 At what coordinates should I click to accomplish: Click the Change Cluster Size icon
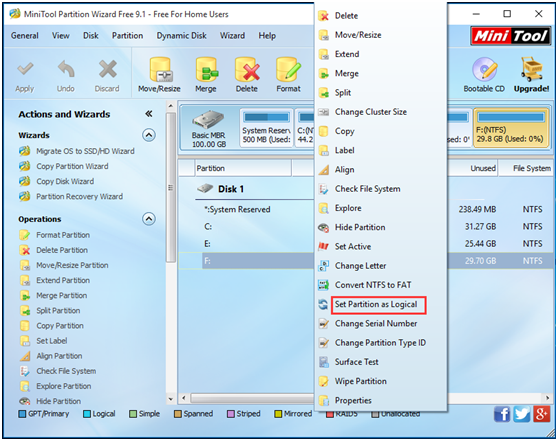coord(323,112)
